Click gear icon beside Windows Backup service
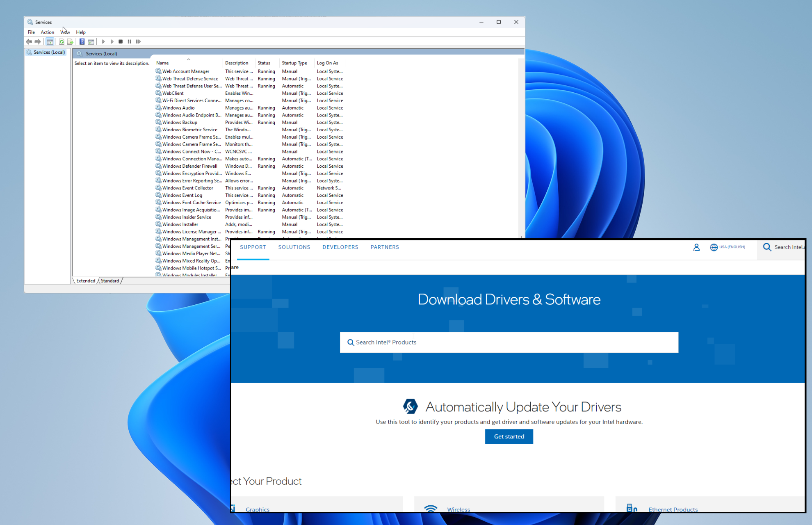This screenshot has height=525, width=812. (158, 122)
